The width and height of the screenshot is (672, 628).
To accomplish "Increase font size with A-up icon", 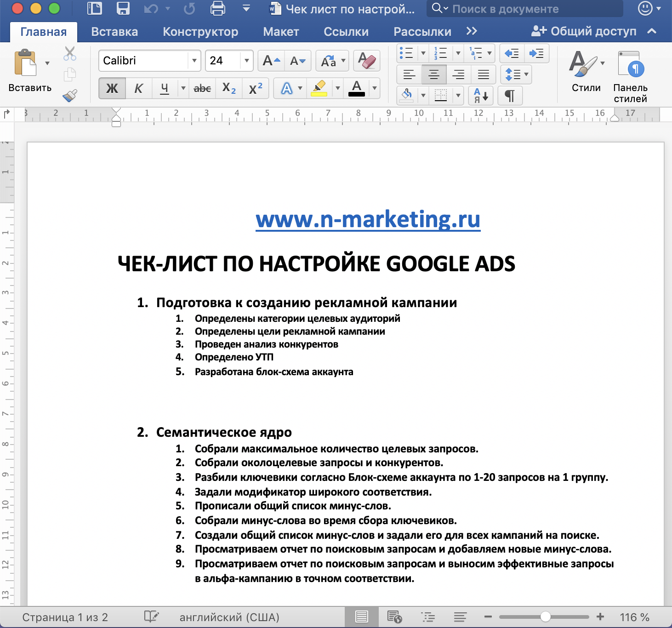I will coord(271,61).
